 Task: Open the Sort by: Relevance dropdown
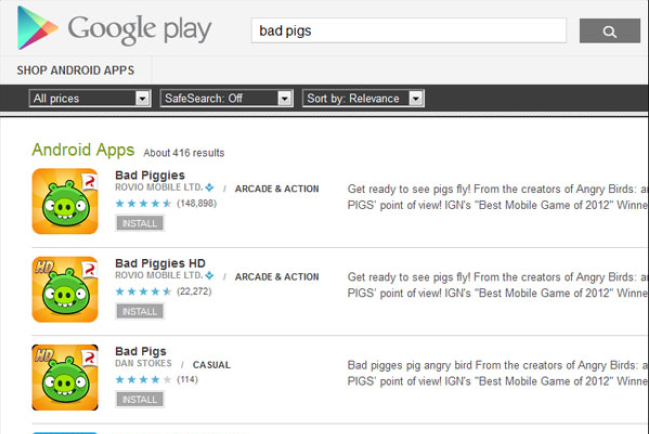point(363,98)
